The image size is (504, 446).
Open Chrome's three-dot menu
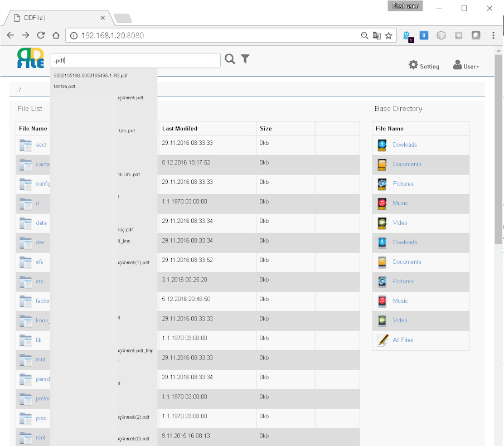pos(493,35)
